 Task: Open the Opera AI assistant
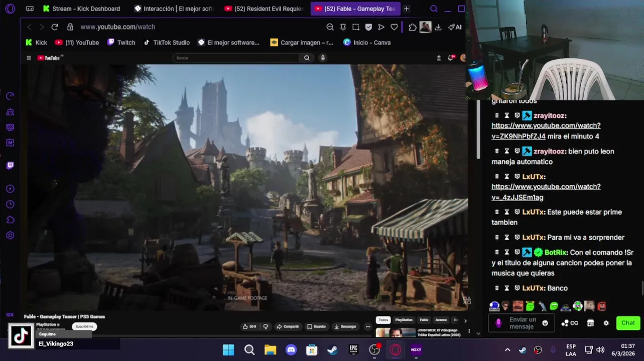455,27
